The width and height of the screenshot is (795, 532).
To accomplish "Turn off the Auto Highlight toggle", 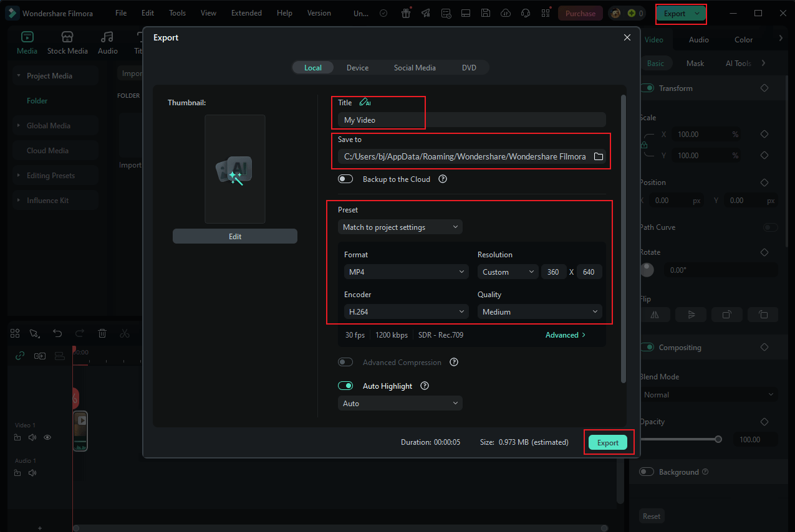I will click(345, 386).
